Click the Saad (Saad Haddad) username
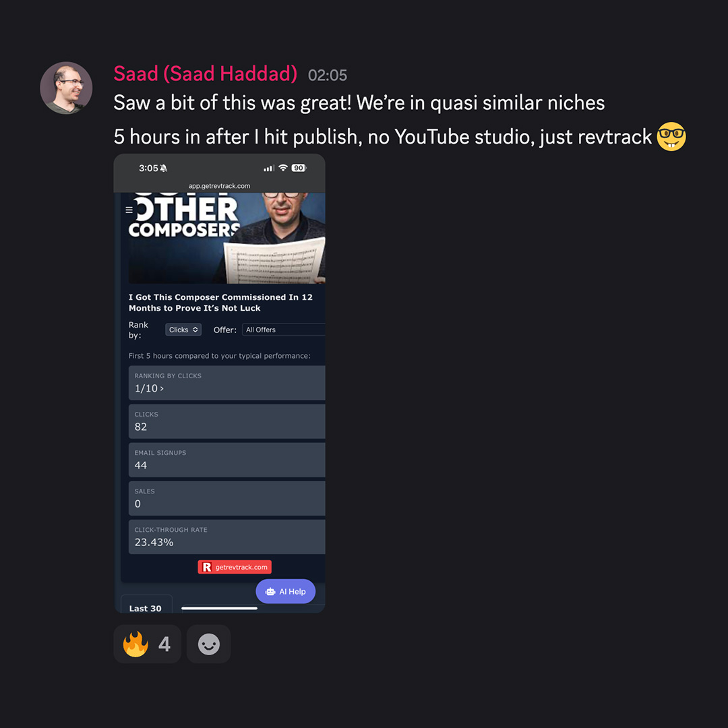Screen dimensions: 728x728 pos(205,74)
